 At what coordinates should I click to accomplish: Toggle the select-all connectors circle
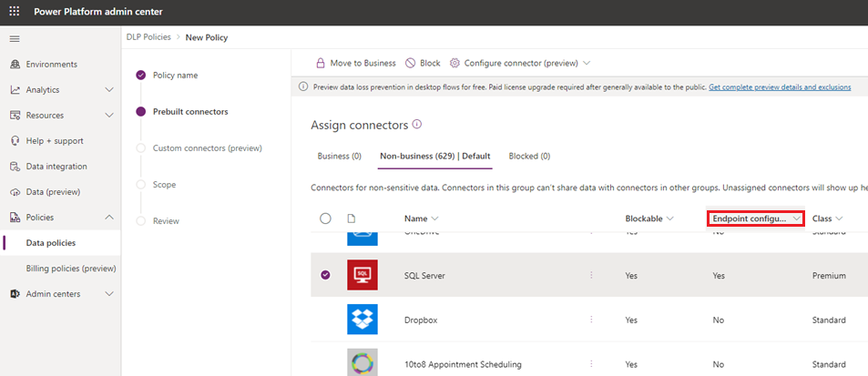click(325, 218)
